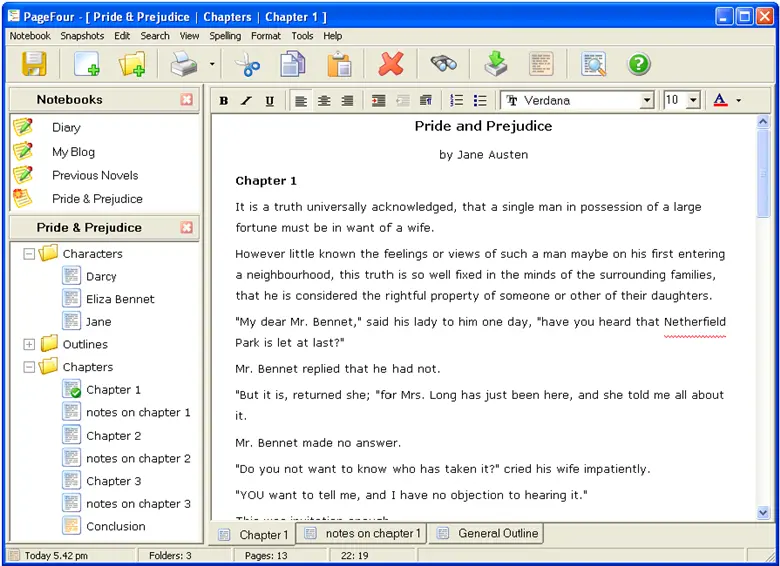
Task: Click the binoculars Find icon
Action: click(443, 64)
